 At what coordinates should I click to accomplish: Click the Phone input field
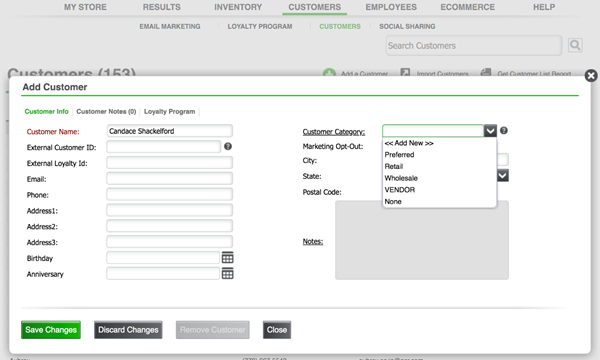click(170, 194)
